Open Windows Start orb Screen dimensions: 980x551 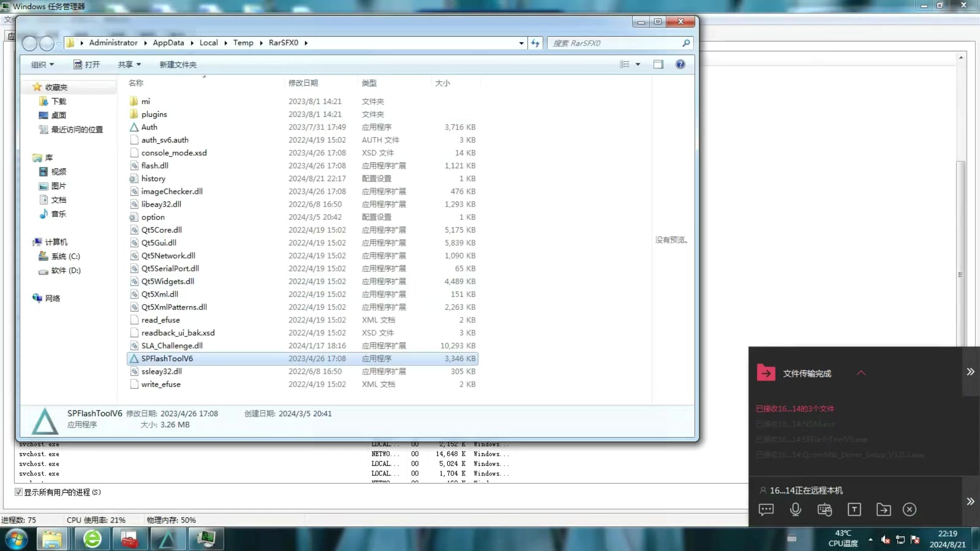click(x=16, y=539)
